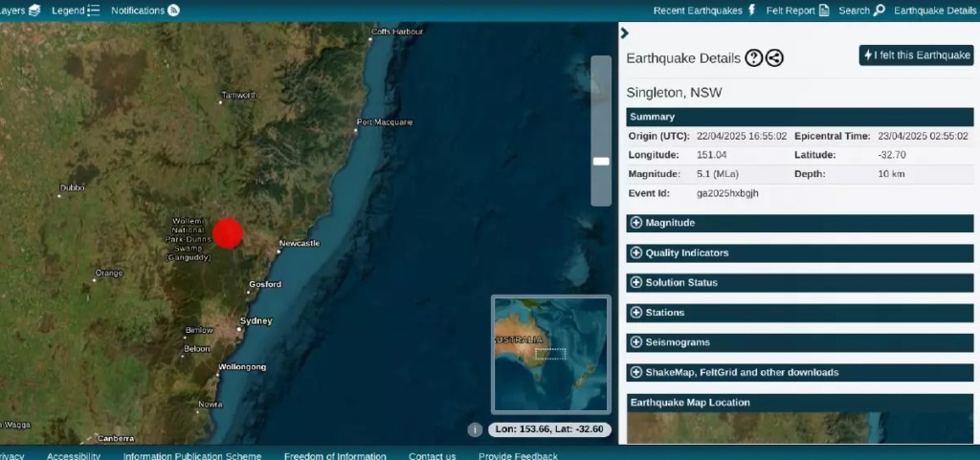Expand the Quality Indicators section
980x460 pixels.
pos(636,253)
